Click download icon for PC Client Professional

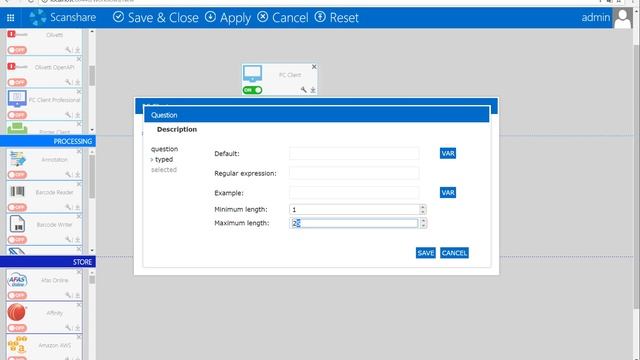[x=77, y=115]
